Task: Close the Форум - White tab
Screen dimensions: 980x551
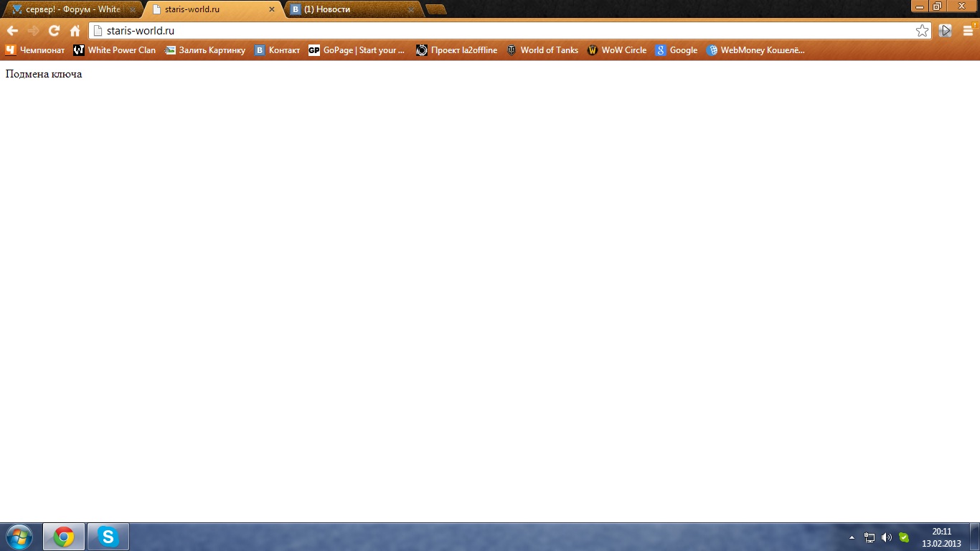Action: pyautogui.click(x=132, y=10)
